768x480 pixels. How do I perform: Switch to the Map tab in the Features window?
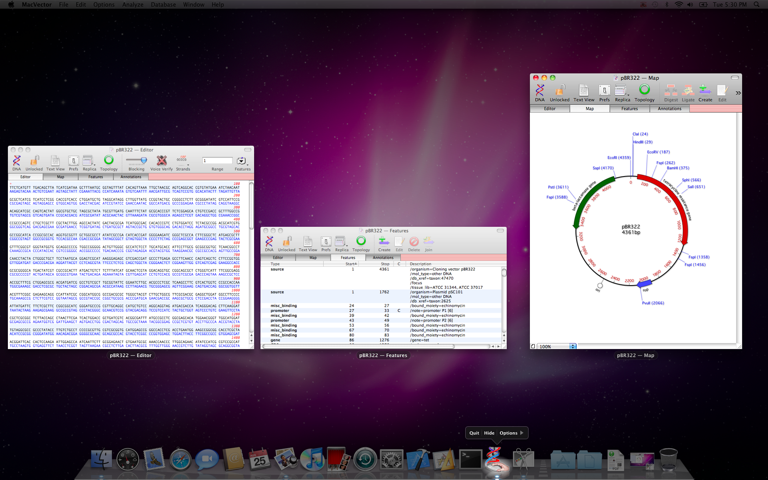[x=313, y=258]
